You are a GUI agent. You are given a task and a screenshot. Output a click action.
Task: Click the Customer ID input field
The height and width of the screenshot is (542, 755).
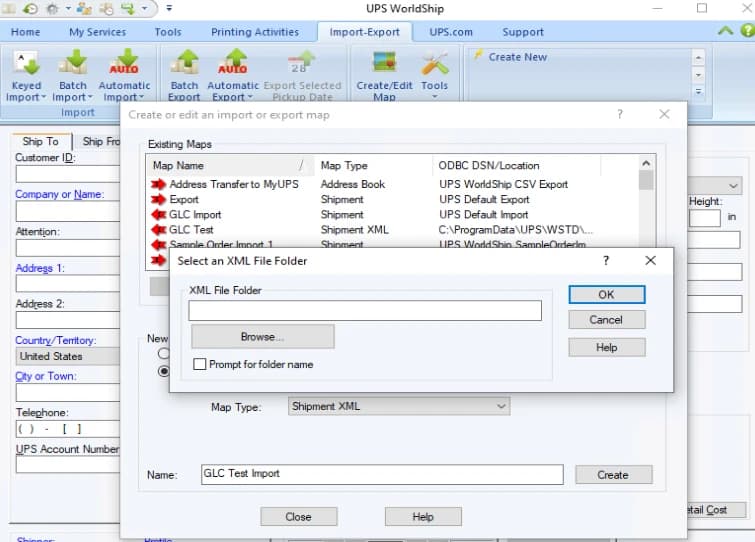tap(67, 174)
